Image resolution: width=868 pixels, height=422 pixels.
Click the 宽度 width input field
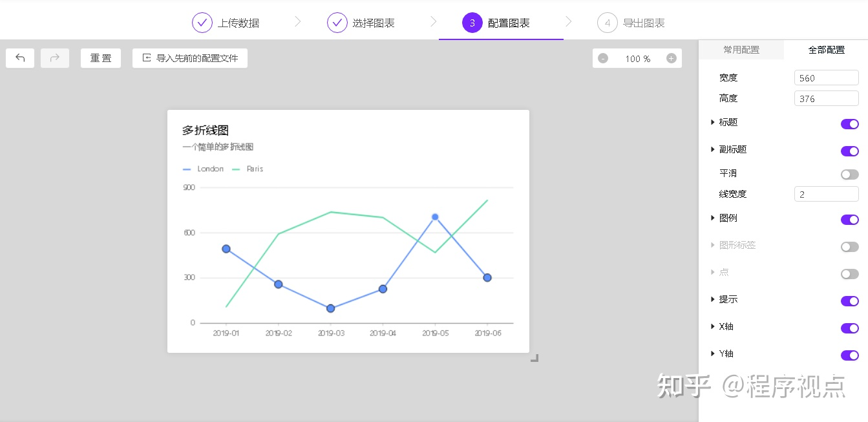826,78
